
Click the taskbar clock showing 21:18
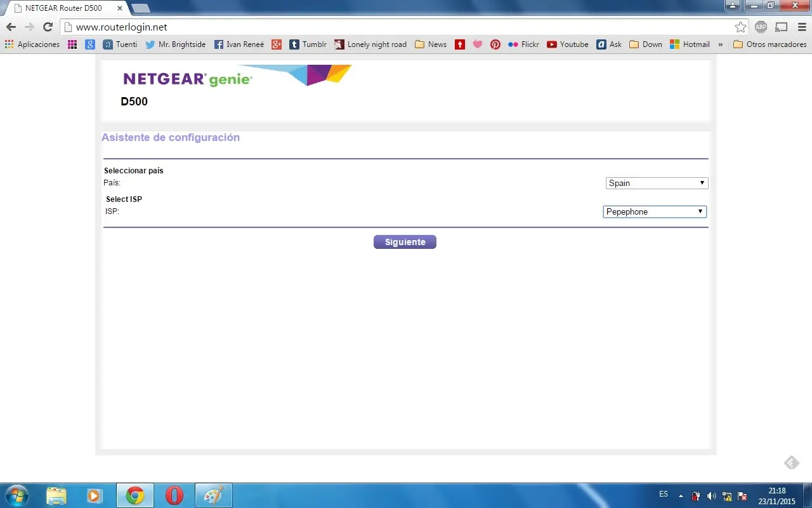tap(776, 496)
